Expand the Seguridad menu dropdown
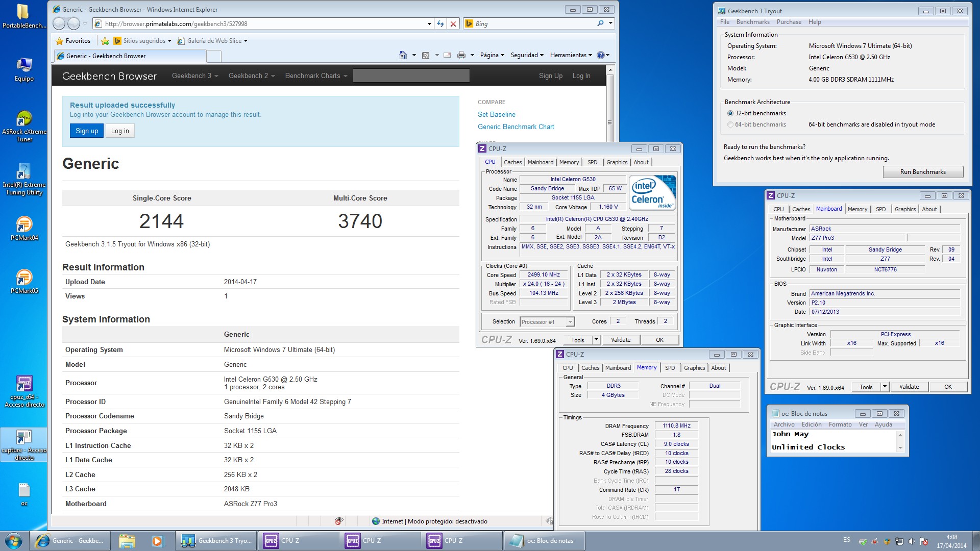980x551 pixels. (527, 55)
